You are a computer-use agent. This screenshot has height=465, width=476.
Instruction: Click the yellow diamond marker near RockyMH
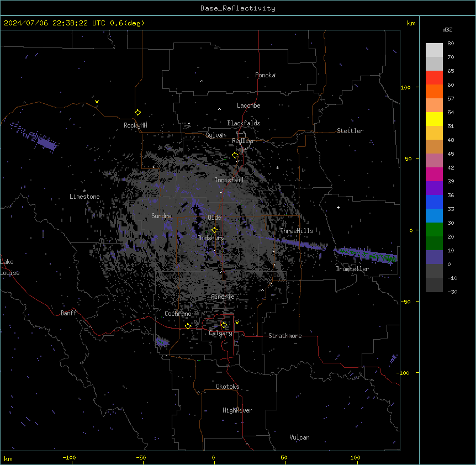click(x=138, y=113)
